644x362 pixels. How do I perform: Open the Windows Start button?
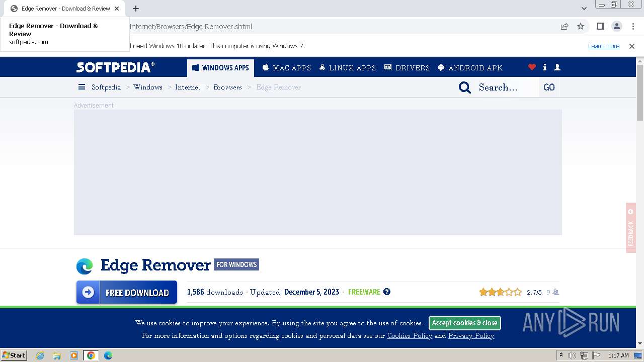14,355
